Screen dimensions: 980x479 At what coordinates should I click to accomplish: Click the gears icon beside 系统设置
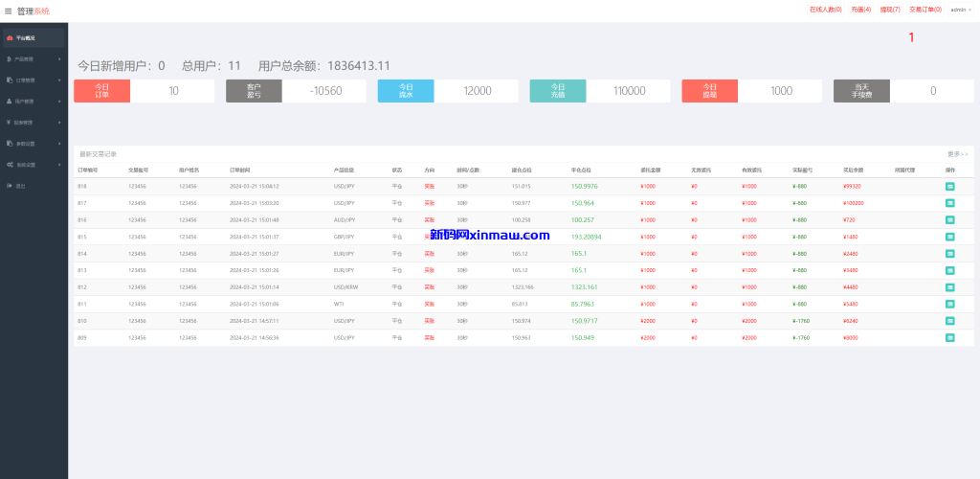(10, 165)
